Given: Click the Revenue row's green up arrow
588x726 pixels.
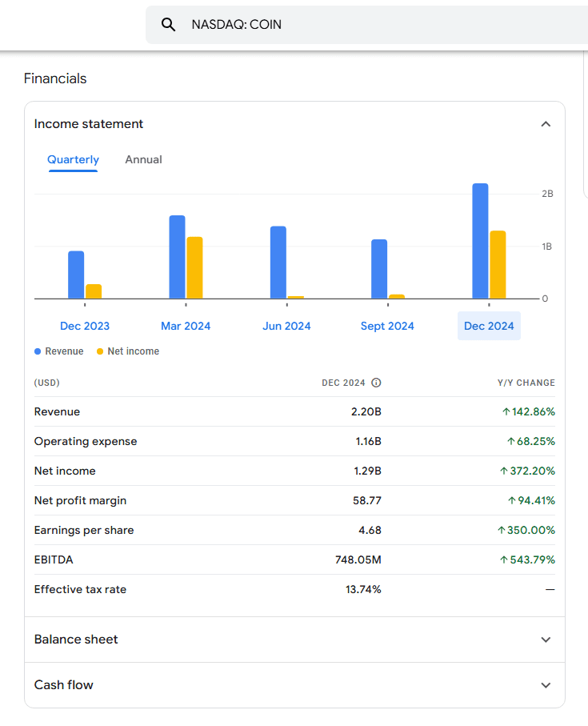Looking at the screenshot, I should [506, 411].
